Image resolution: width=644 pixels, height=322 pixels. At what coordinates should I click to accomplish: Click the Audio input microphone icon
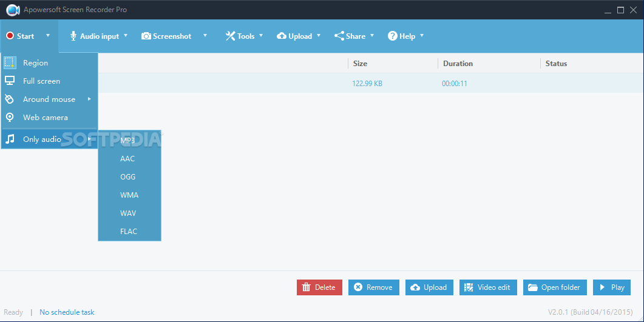point(73,36)
